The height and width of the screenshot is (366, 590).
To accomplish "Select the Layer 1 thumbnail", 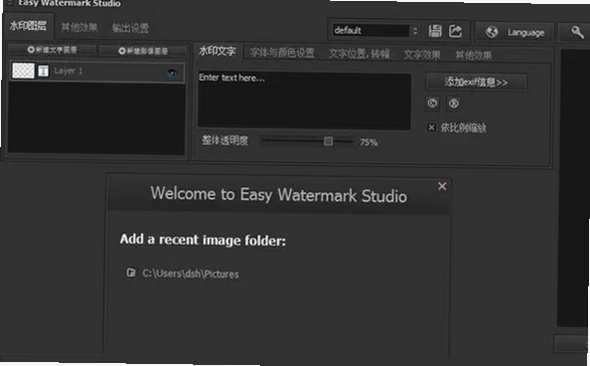I will pos(23,70).
